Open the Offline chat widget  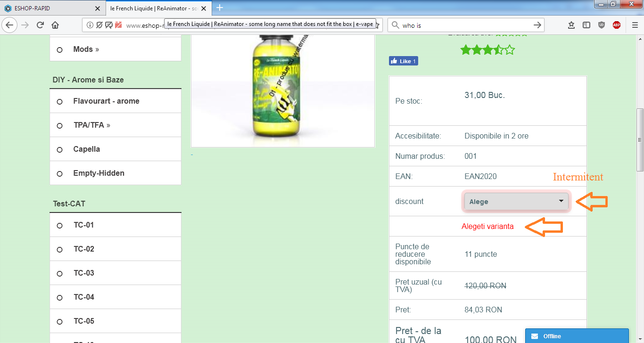tap(577, 336)
